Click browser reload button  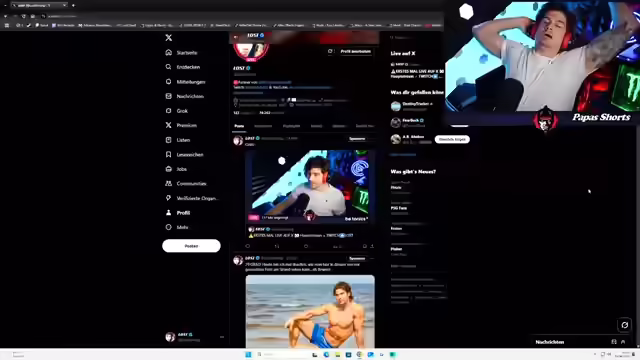tap(23, 16)
